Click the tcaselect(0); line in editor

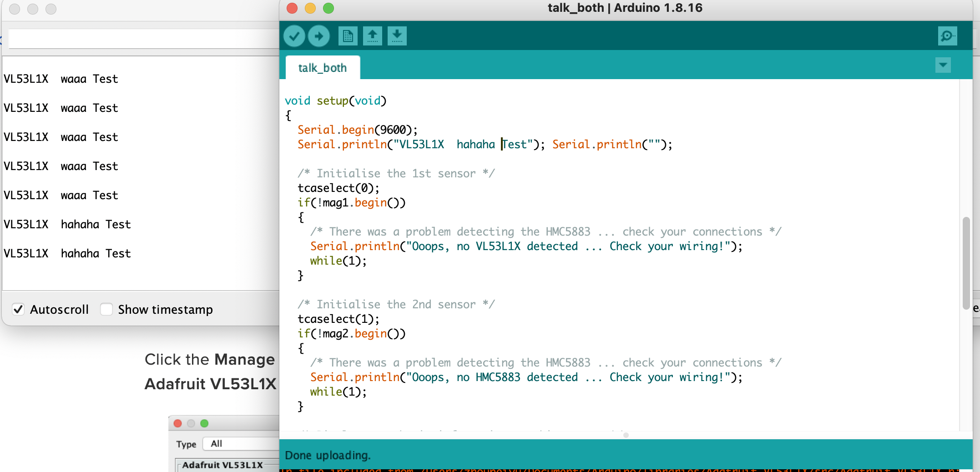(338, 188)
